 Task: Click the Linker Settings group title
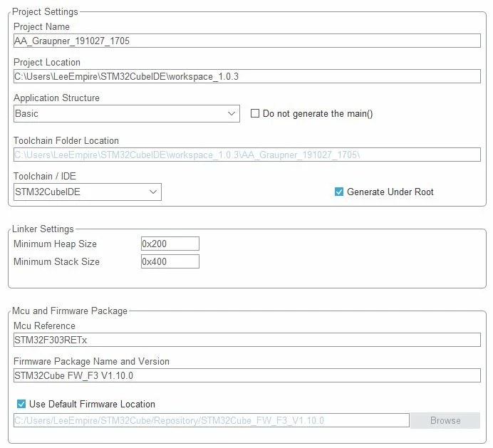tap(43, 229)
